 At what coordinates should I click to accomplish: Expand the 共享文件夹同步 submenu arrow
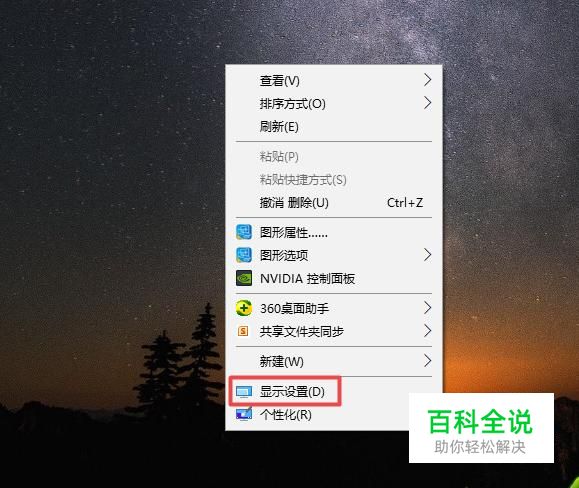427,331
